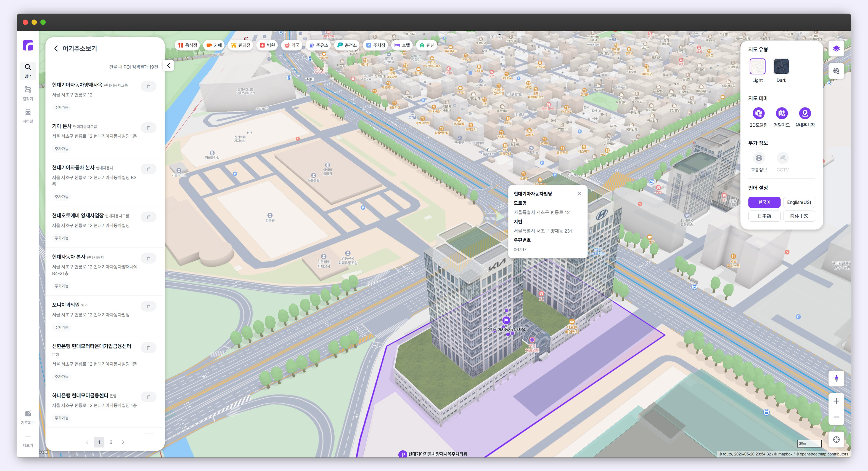Image resolution: width=868 pixels, height=471 pixels.
Task: Get directions to 현대자동차 본사
Action: pyautogui.click(x=148, y=258)
